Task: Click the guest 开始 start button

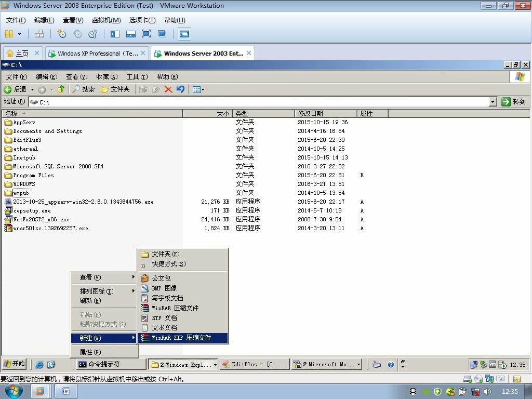Action: [14, 364]
